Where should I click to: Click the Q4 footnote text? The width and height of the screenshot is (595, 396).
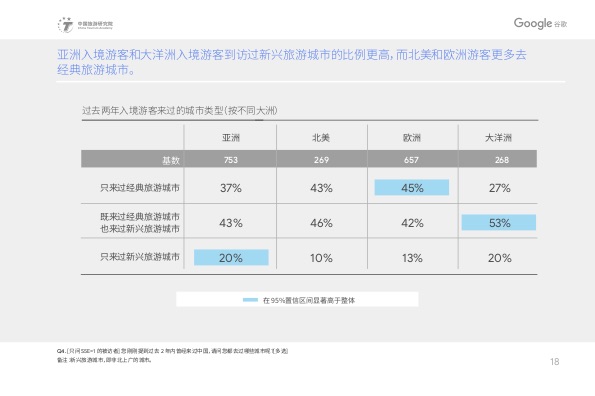(x=172, y=351)
